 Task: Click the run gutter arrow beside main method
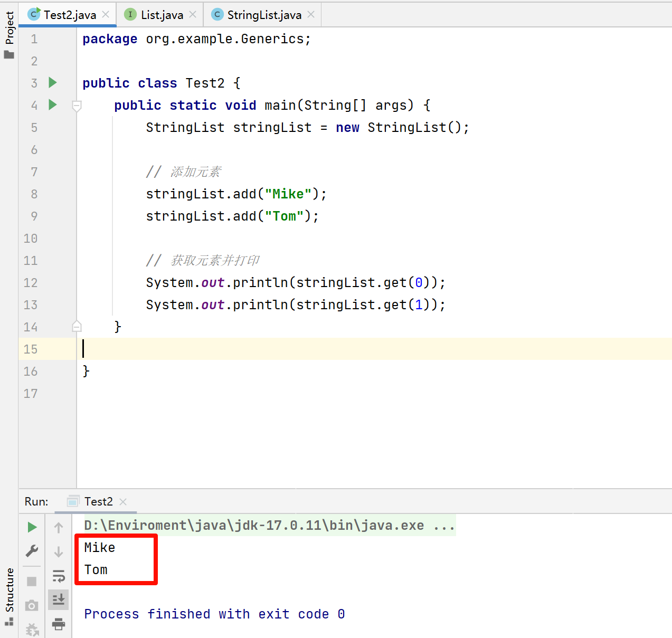(53, 104)
